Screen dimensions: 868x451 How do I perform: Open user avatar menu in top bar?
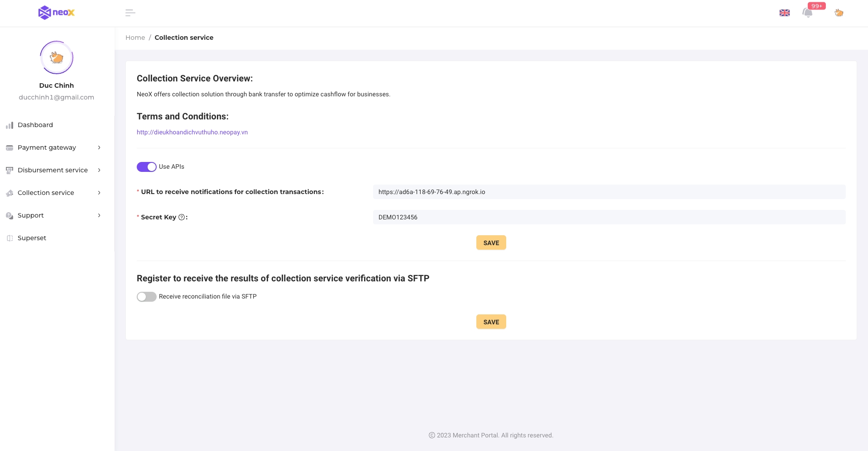[839, 13]
